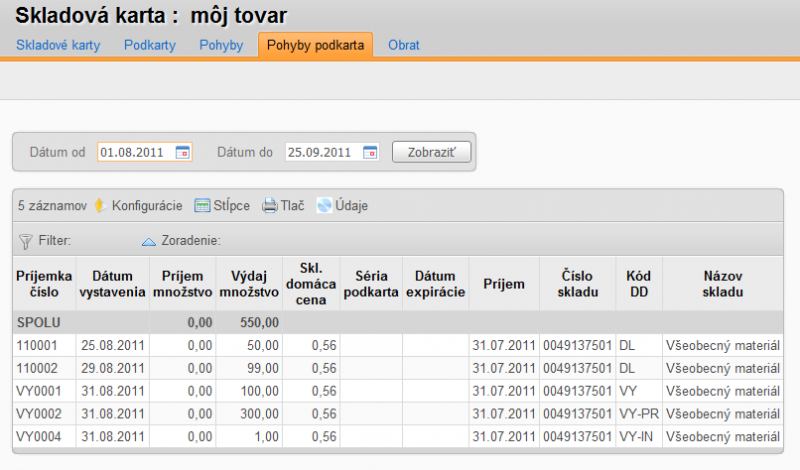This screenshot has height=470, width=800.
Task: Open Stĺpce column settings link
Action: point(232,206)
